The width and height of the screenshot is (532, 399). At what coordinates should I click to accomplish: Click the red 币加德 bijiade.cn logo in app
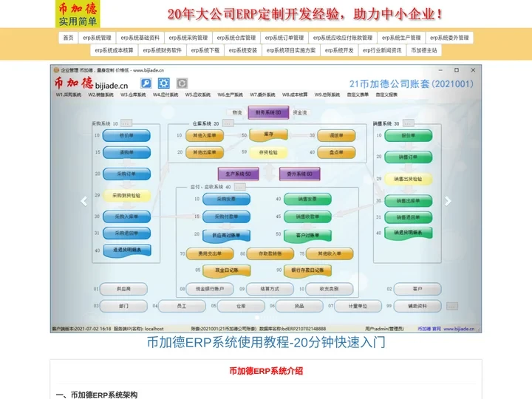[x=91, y=83]
